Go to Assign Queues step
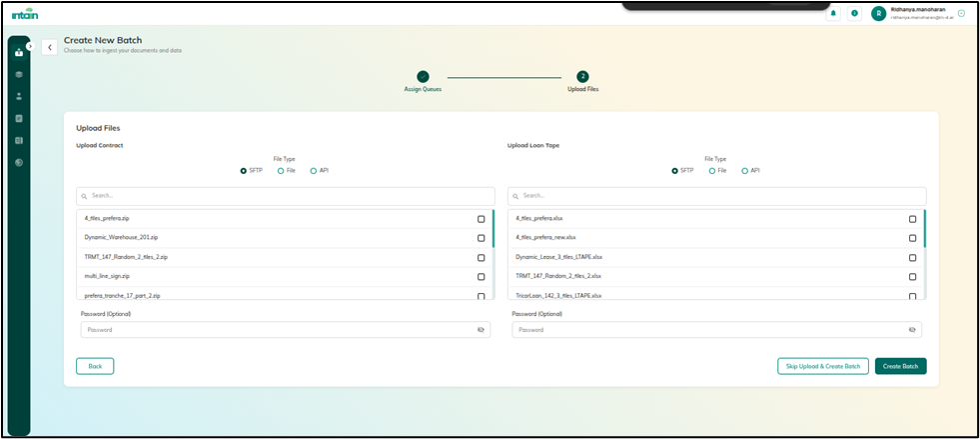Viewport: 980px width, 439px height. (423, 76)
